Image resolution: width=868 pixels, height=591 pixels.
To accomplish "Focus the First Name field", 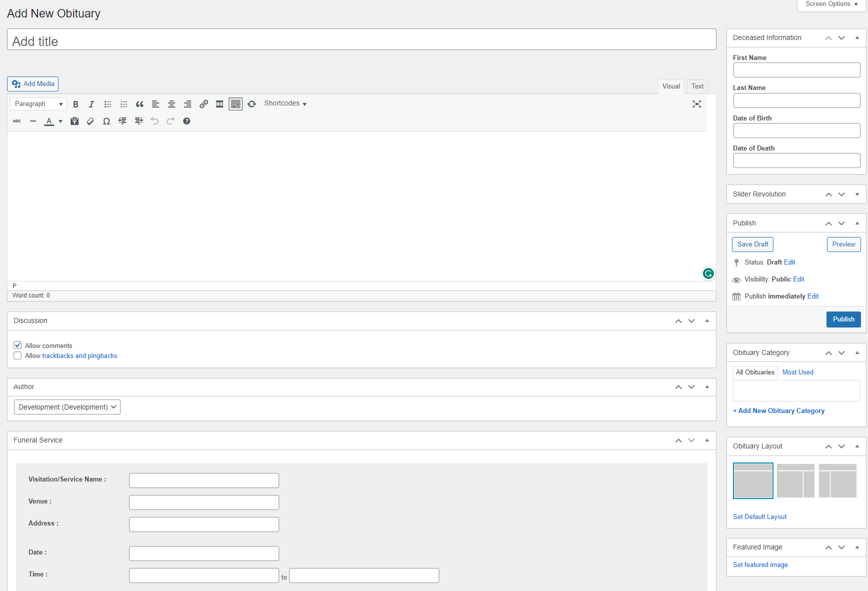I will (796, 70).
